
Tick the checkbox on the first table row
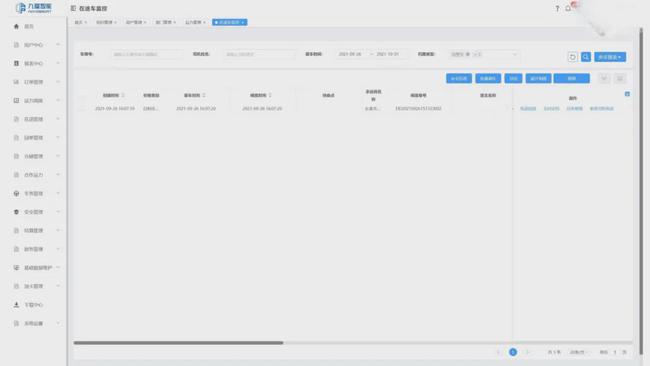point(83,109)
